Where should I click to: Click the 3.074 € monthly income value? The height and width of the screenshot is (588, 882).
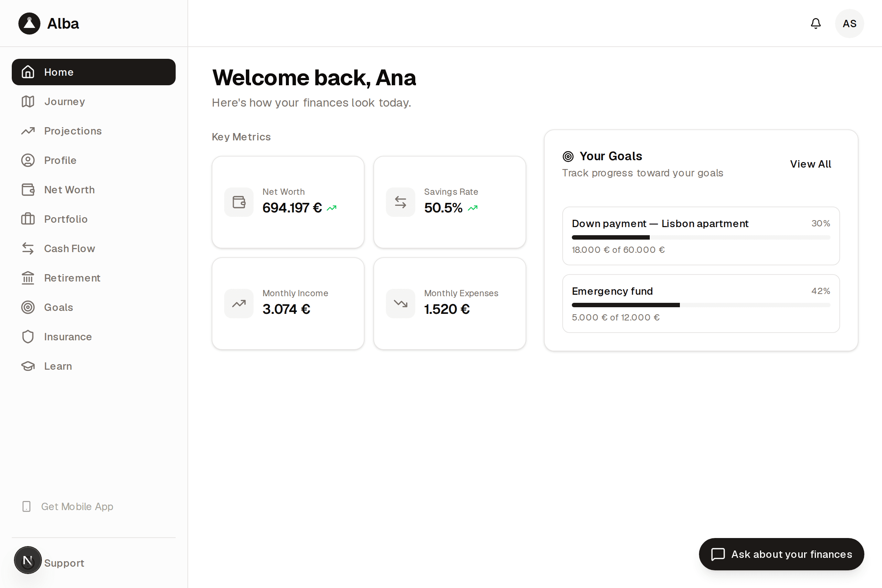[286, 309]
